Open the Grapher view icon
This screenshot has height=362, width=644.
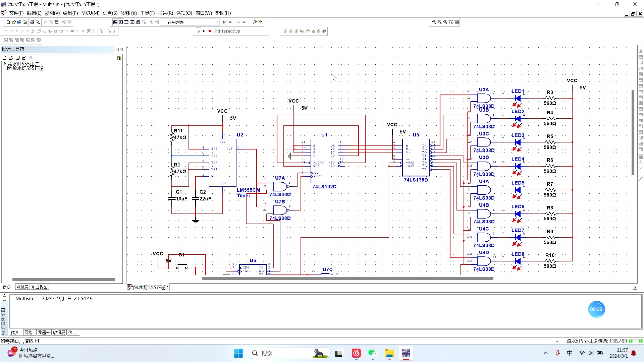pos(132,22)
